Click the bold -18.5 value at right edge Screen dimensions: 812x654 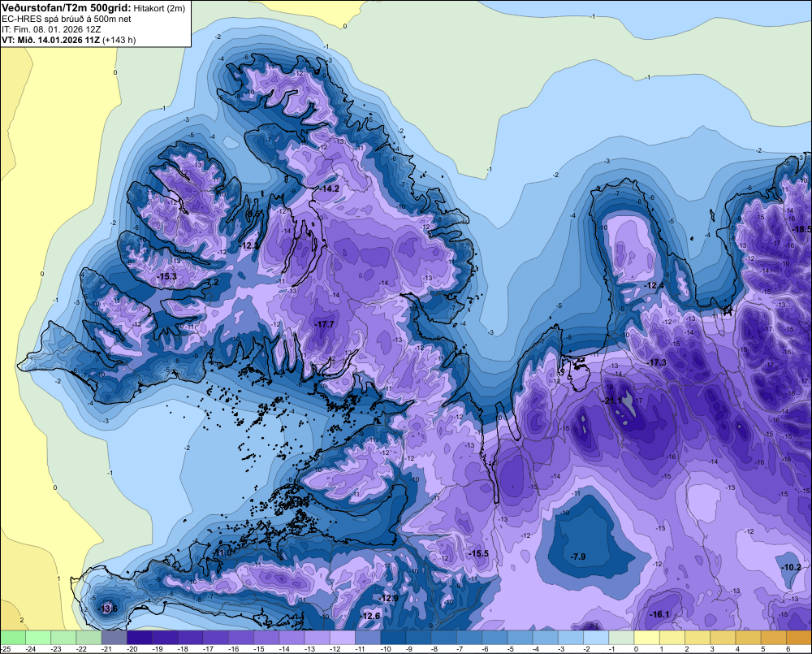pos(801,229)
